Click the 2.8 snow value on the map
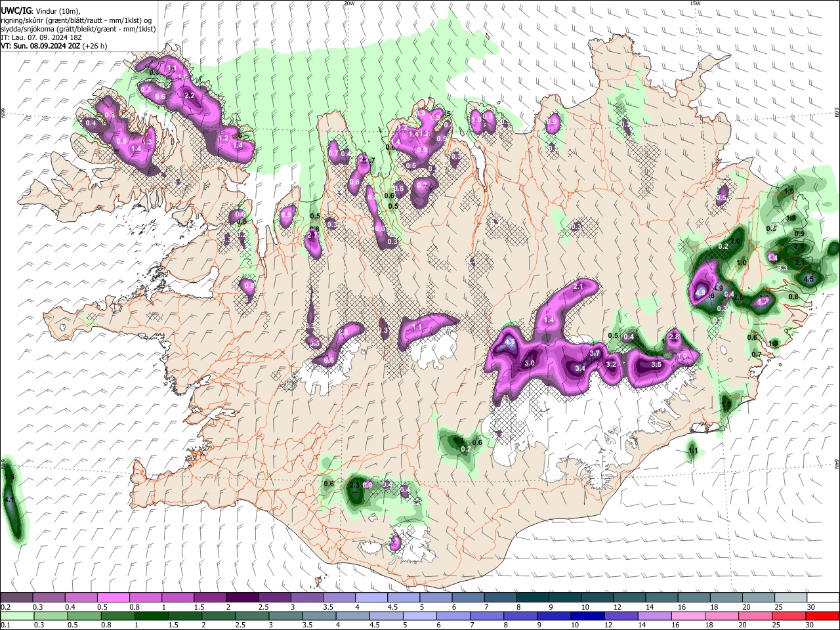 [x=673, y=337]
